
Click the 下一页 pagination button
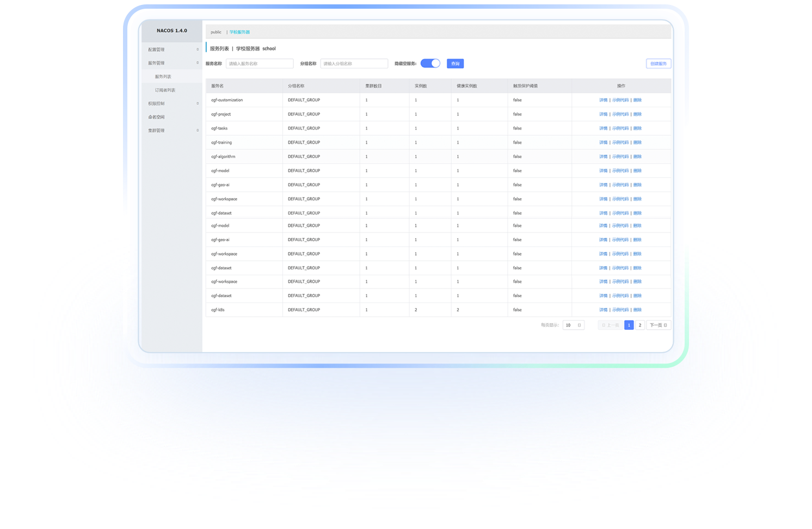(x=658, y=325)
